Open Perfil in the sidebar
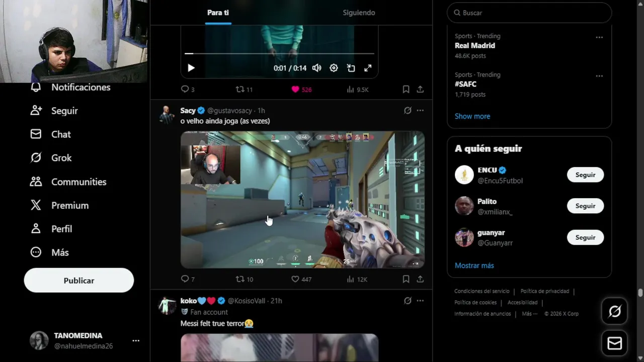This screenshot has width=644, height=362. 51,229
